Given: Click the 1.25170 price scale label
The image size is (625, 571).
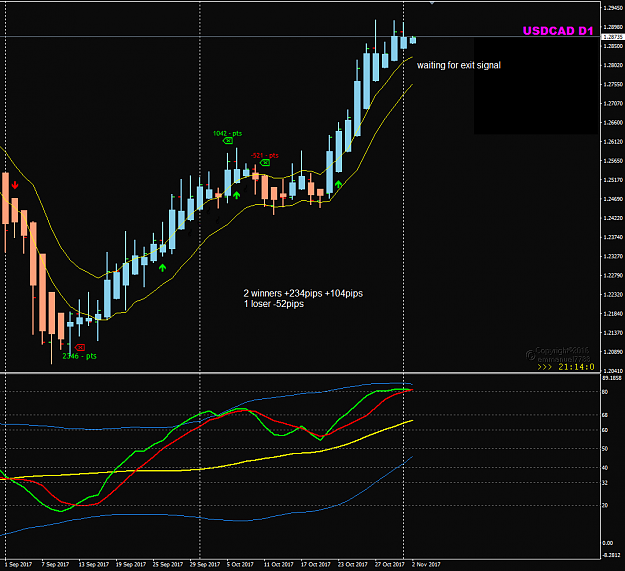Looking at the screenshot, I should 613,180.
